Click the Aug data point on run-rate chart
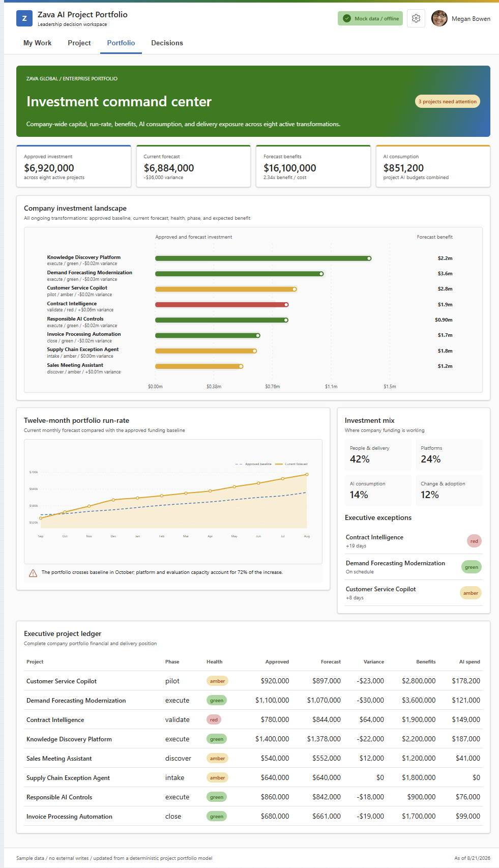499x868 pixels. [307, 475]
